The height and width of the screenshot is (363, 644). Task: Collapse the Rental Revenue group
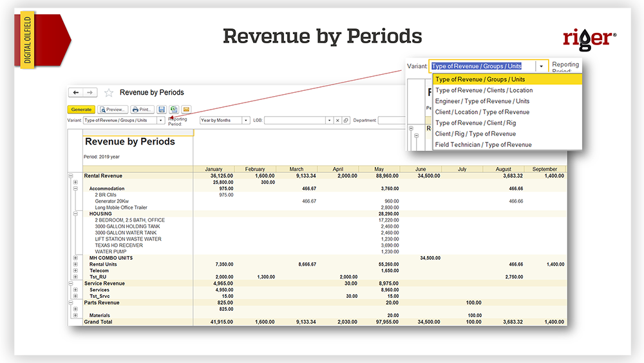click(70, 176)
